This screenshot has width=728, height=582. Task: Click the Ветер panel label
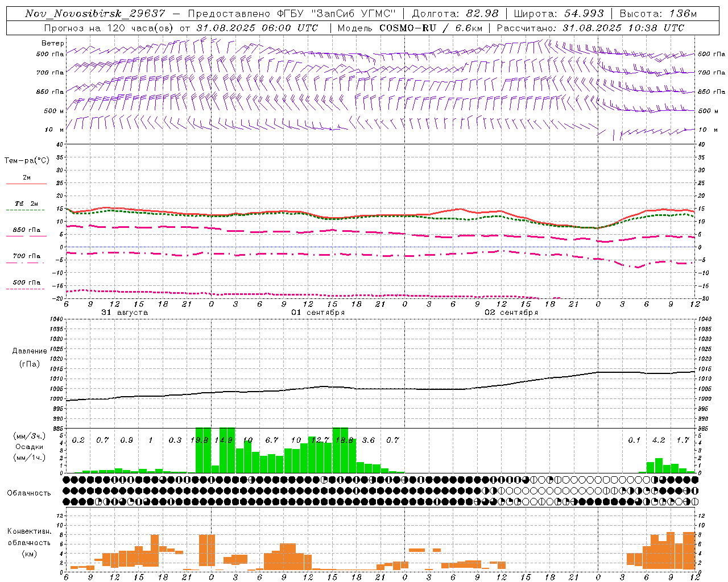click(53, 43)
